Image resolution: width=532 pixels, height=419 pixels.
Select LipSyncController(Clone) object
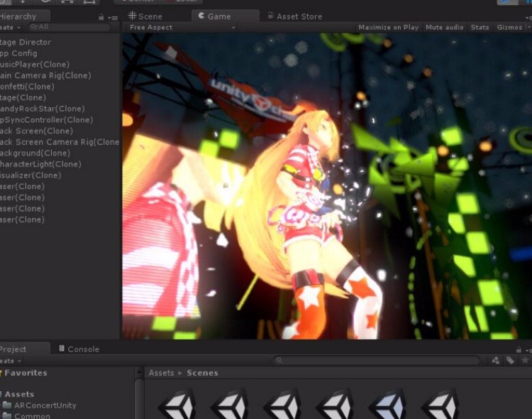tap(47, 120)
